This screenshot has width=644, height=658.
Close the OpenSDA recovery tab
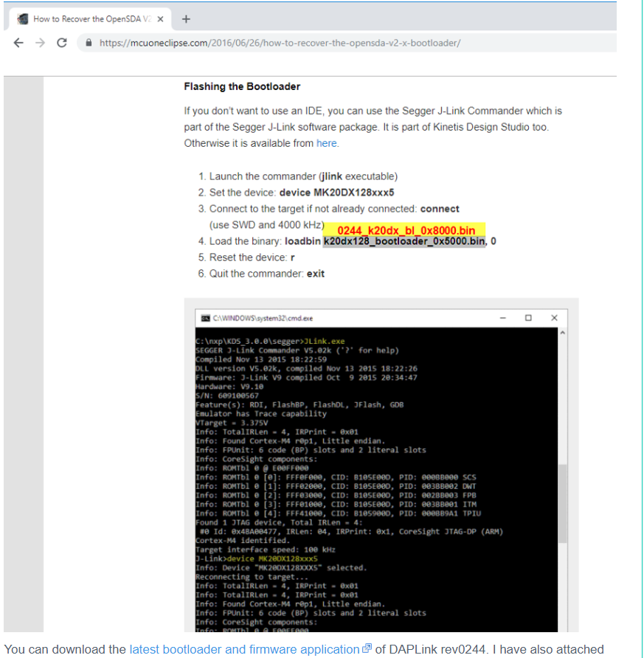160,19
